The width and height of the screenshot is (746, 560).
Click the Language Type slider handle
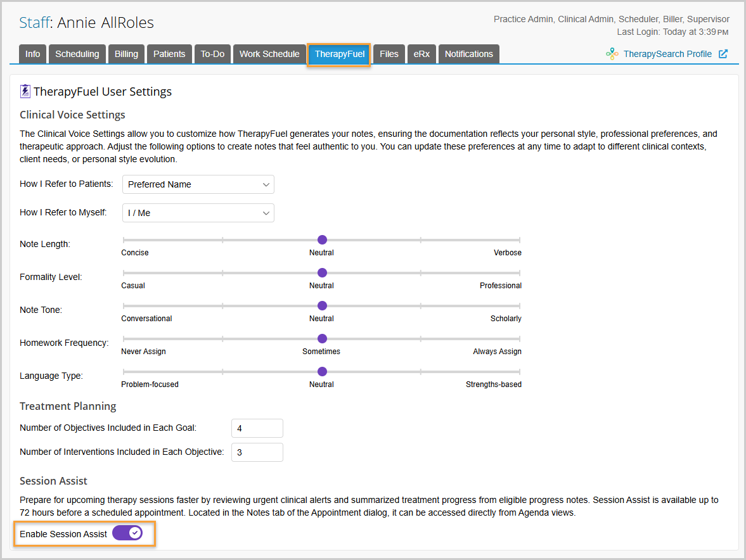(x=322, y=371)
